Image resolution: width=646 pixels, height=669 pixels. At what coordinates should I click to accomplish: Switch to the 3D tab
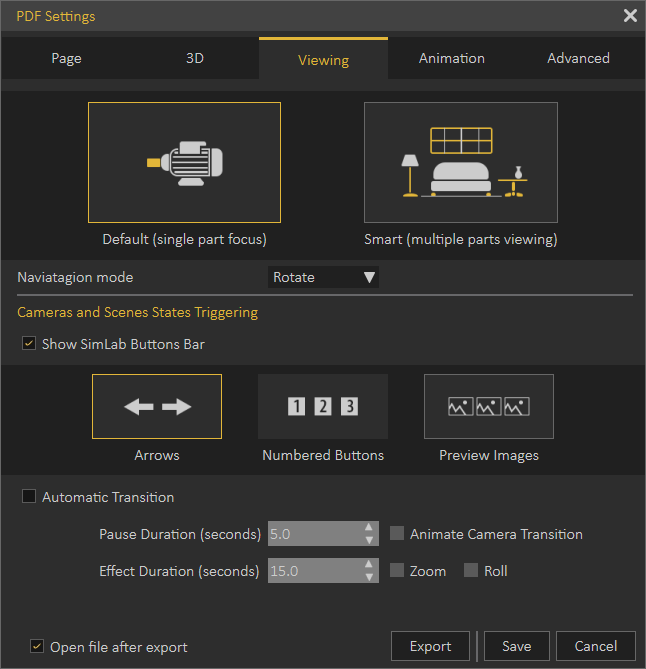point(195,58)
